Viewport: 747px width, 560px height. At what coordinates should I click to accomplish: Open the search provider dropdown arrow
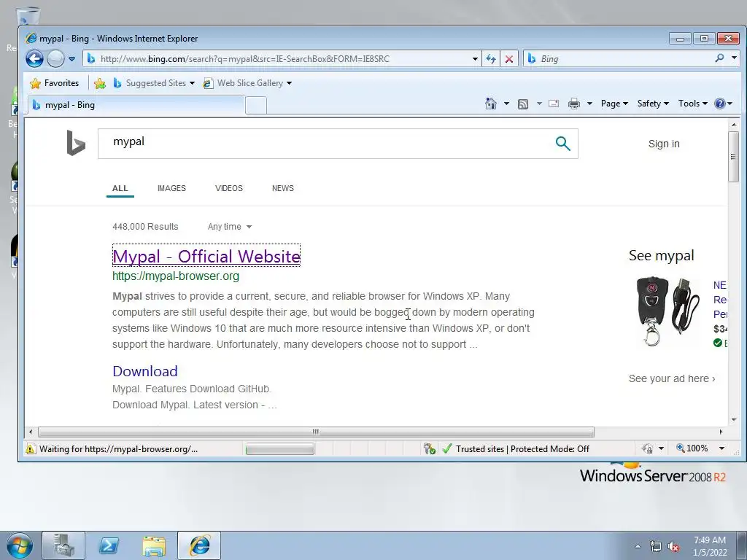point(734,58)
